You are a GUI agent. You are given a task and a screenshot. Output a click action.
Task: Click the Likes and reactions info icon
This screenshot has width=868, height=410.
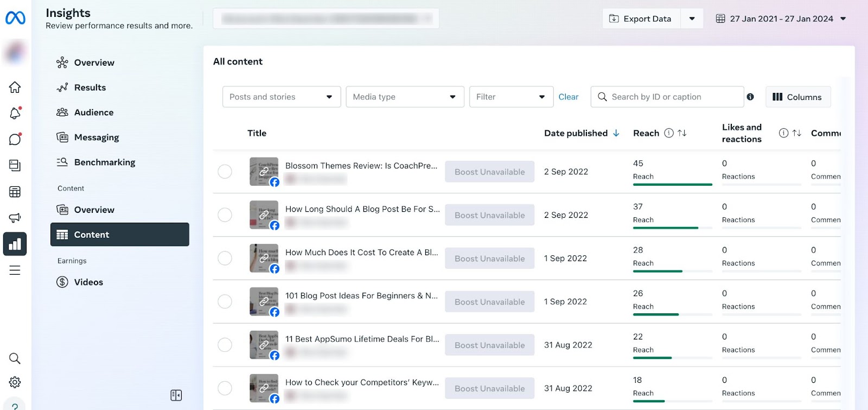[783, 133]
